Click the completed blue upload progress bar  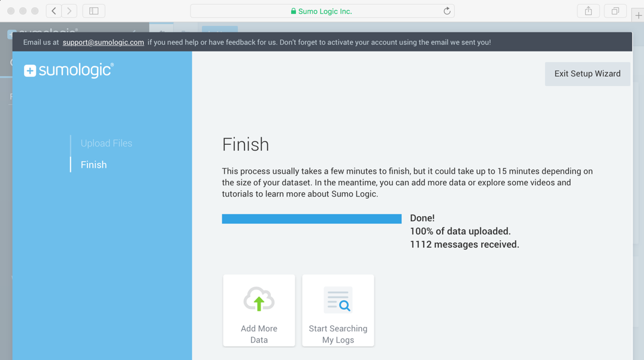[312, 219]
